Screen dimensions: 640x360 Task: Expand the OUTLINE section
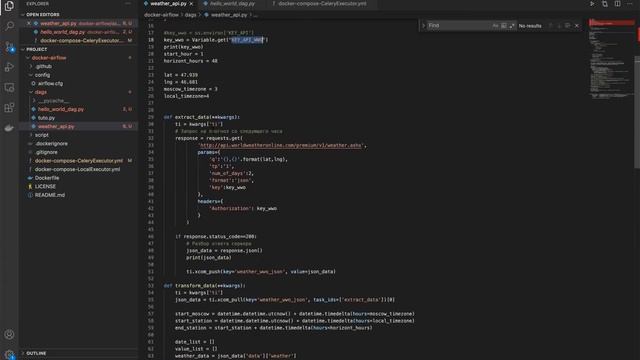click(23, 353)
